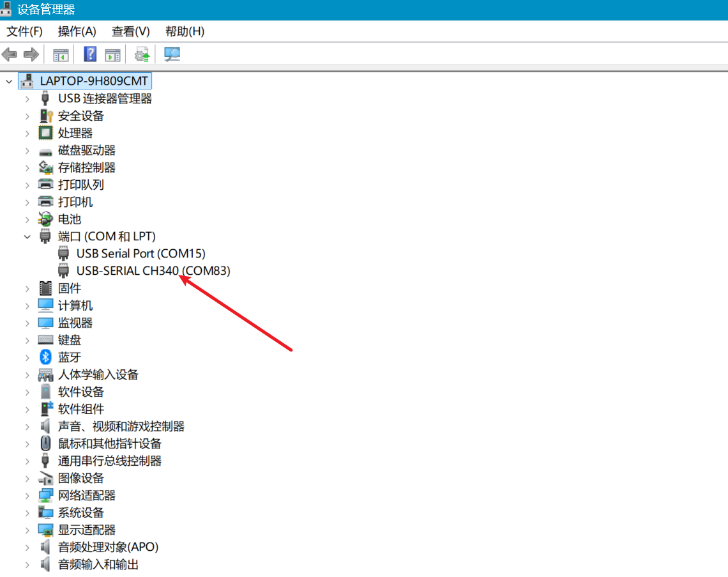Click the computer icon beside LAPTOP-9H809CMT
The width and height of the screenshot is (728, 577).
(27, 81)
